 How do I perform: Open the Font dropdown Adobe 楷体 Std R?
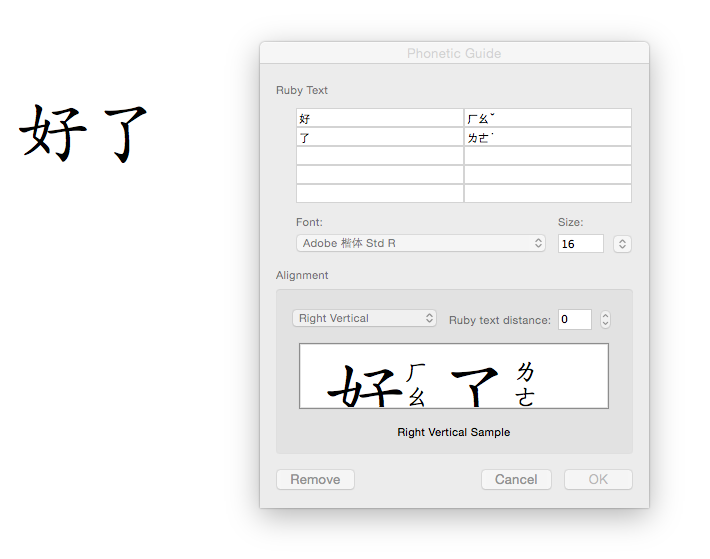tap(421, 243)
